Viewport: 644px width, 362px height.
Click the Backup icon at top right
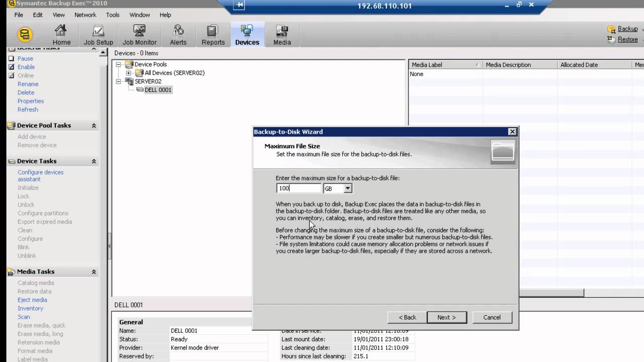(x=611, y=29)
